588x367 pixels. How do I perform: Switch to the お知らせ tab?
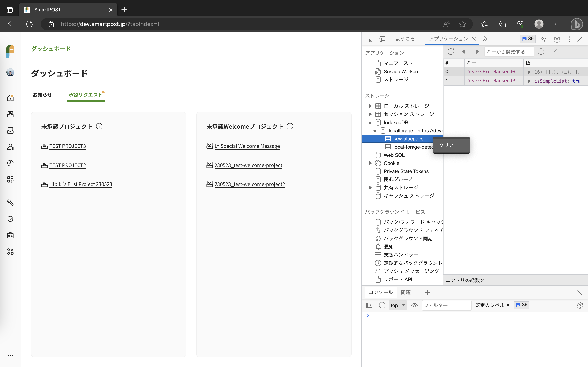coord(42,95)
